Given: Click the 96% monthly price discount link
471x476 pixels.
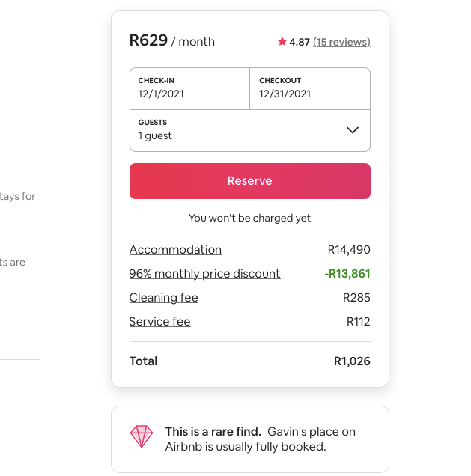Looking at the screenshot, I should 204,274.
